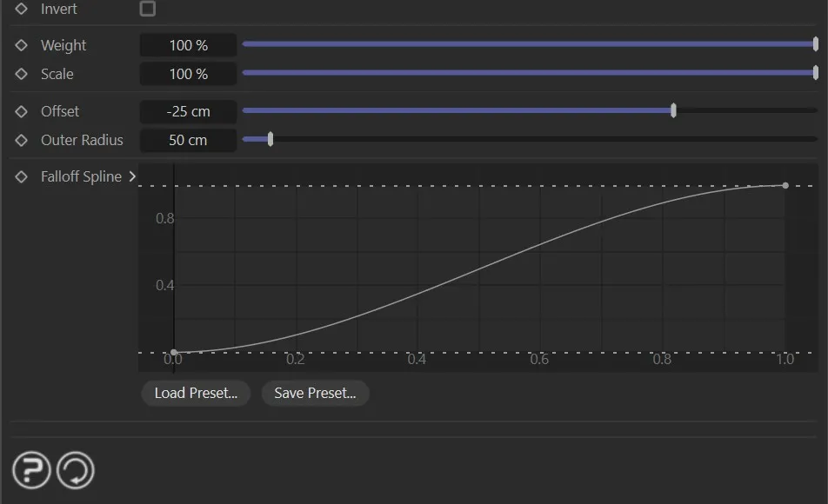This screenshot has height=504, width=828.
Task: Click the Load Preset button
Action: (x=196, y=393)
